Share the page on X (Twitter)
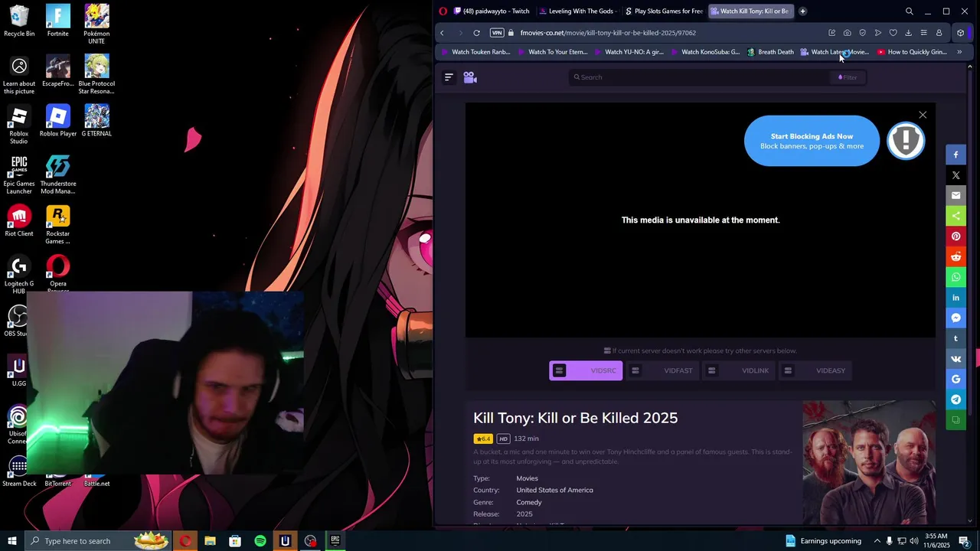The height and width of the screenshot is (551, 980). pyautogui.click(x=955, y=175)
